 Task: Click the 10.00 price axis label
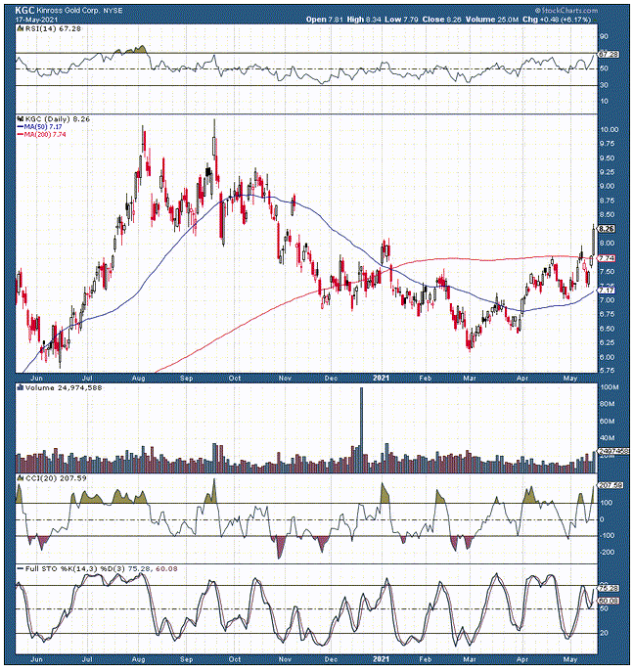click(610, 130)
